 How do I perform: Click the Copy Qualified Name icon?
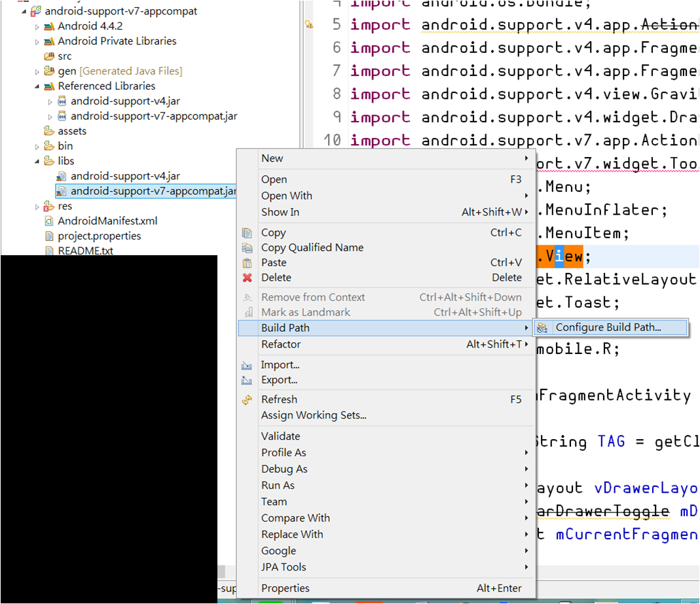tap(247, 247)
